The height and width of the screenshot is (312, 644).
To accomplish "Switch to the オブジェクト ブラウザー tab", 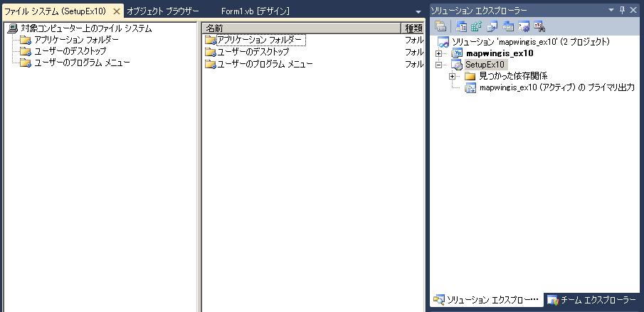I will [163, 11].
